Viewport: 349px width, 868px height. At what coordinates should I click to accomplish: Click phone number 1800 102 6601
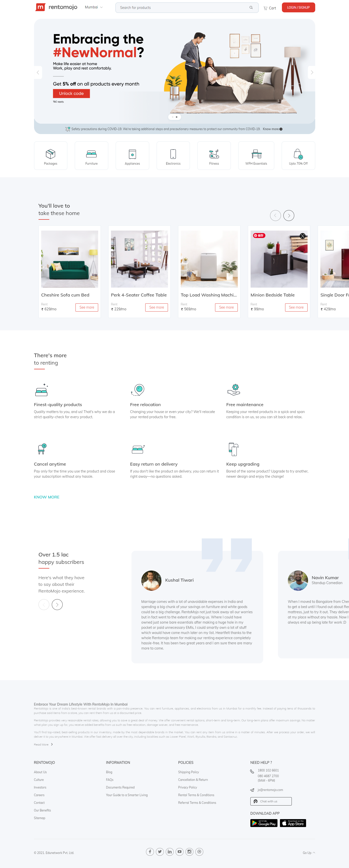pos(268,770)
